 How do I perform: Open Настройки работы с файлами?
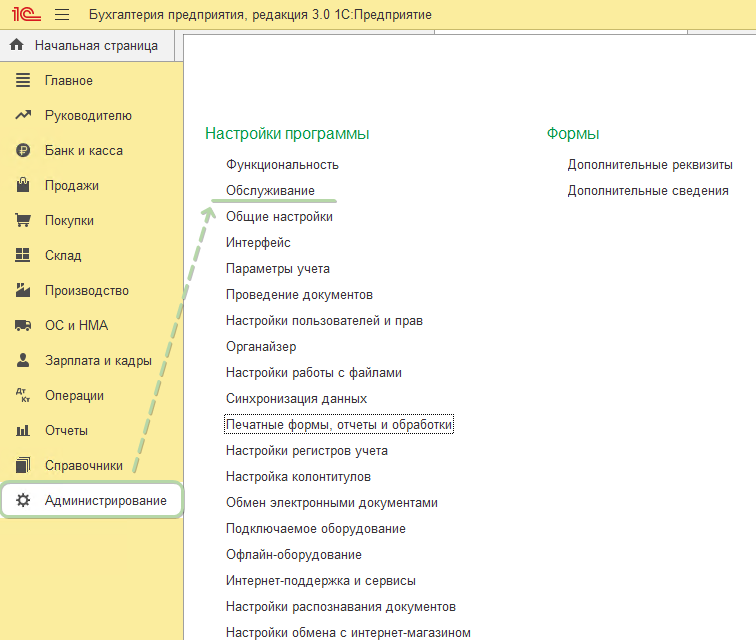(x=313, y=373)
